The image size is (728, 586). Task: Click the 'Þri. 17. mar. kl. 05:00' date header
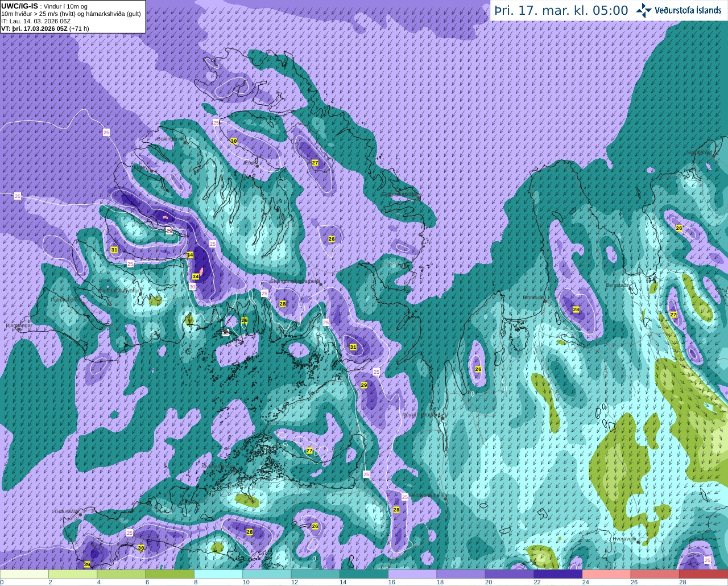click(x=561, y=11)
